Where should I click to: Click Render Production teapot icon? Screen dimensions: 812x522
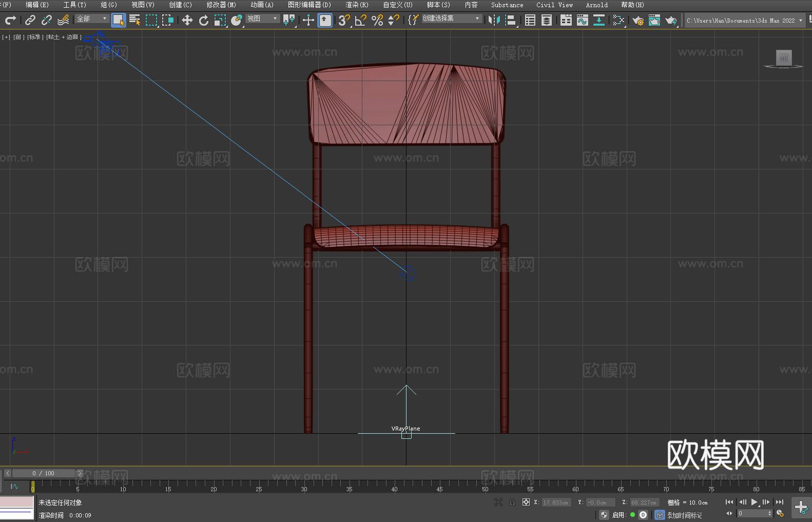(671, 20)
